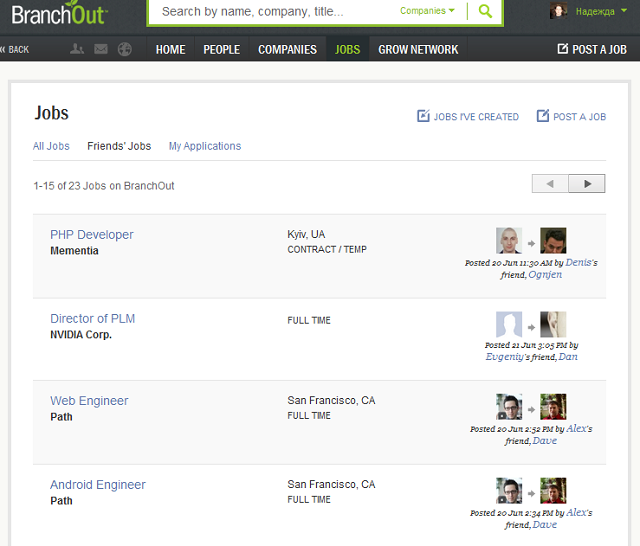Click the Jobs I've Created icon
Screen dimensions: 640x546
click(423, 116)
